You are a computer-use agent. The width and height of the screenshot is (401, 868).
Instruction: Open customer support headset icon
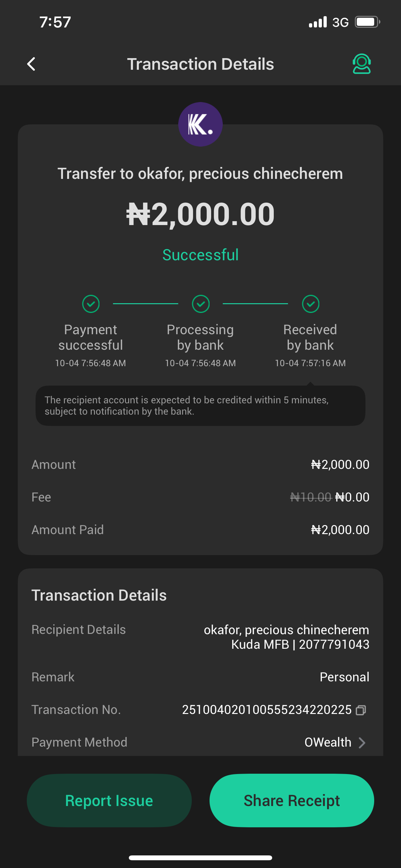[361, 64]
